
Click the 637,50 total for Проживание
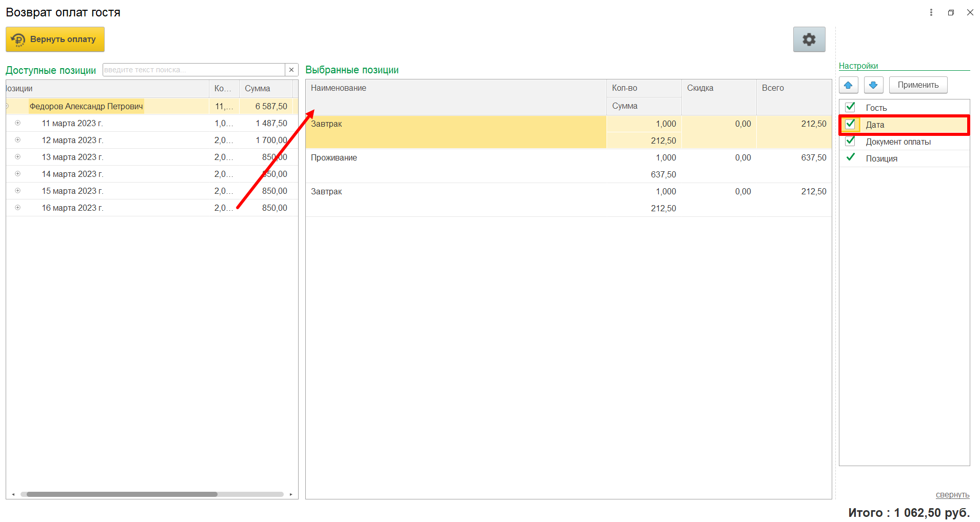pos(814,157)
